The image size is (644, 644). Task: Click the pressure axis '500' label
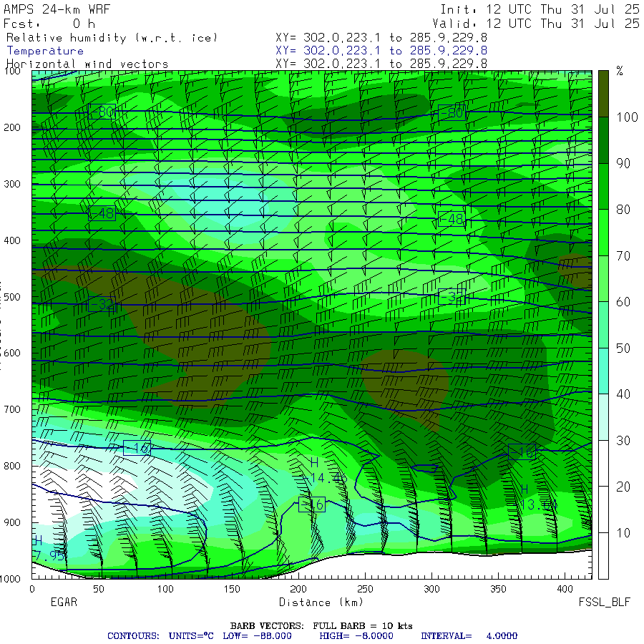click(12, 296)
